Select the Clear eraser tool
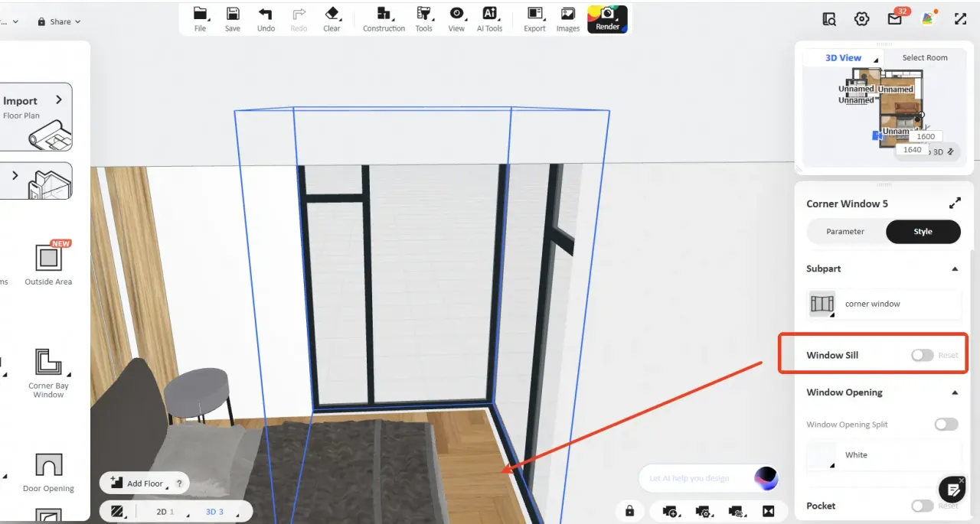 (x=332, y=19)
